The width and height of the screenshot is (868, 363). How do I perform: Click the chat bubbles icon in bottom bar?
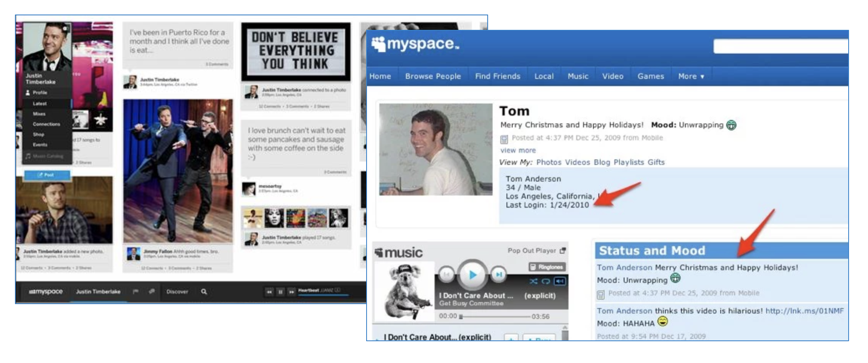click(151, 291)
